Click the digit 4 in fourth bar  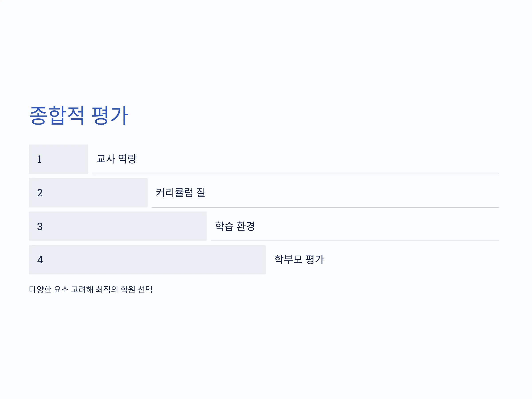click(x=40, y=260)
